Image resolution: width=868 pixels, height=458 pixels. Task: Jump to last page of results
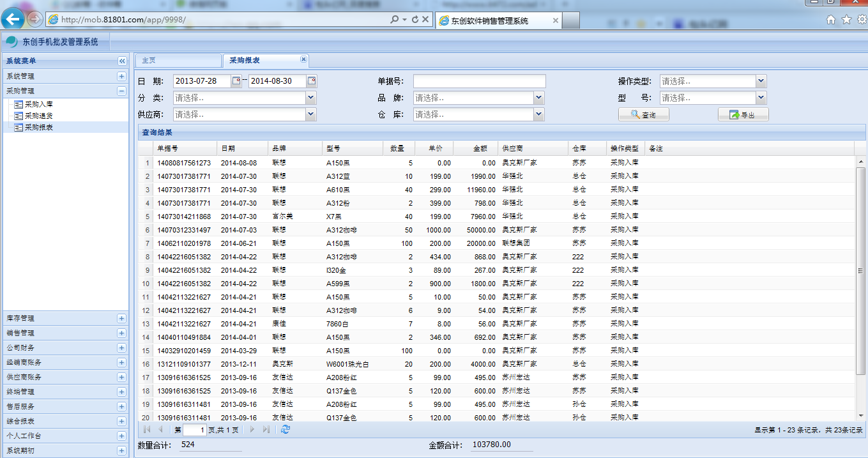click(266, 430)
